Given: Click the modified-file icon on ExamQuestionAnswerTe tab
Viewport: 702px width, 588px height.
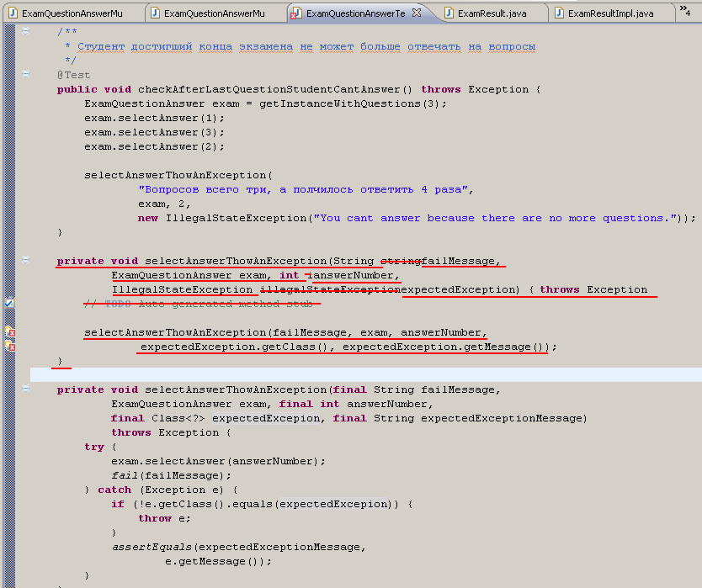Looking at the screenshot, I should 296,13.
